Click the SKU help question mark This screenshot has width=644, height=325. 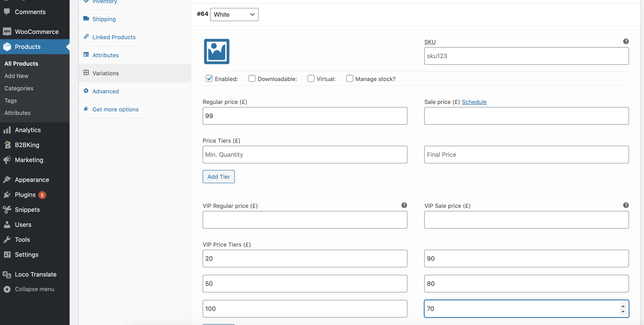(x=626, y=41)
